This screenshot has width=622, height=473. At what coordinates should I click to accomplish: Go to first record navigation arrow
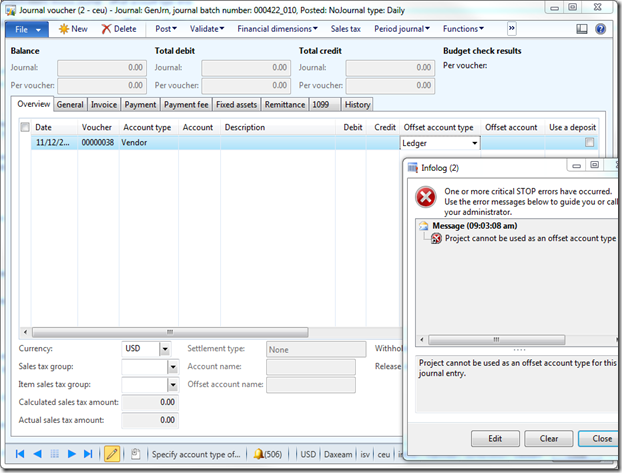[20, 454]
